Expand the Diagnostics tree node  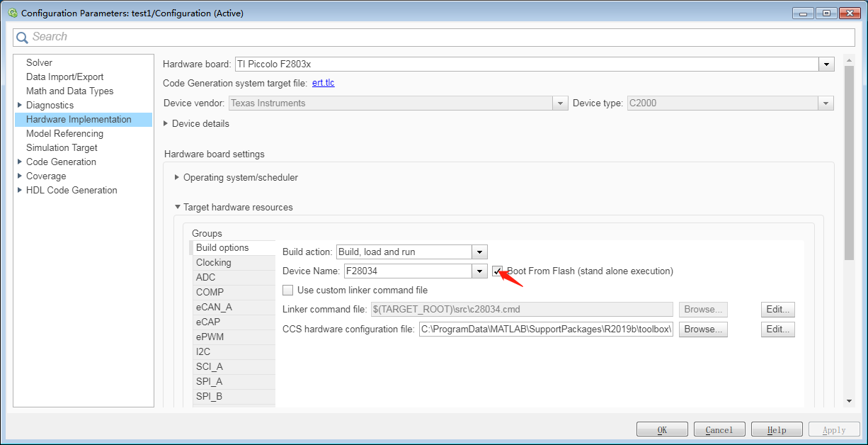(x=20, y=105)
